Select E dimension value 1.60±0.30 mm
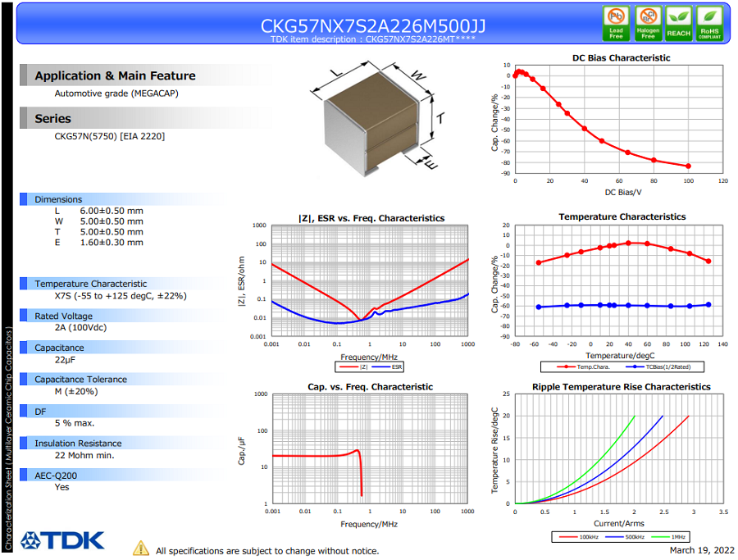 coord(112,243)
